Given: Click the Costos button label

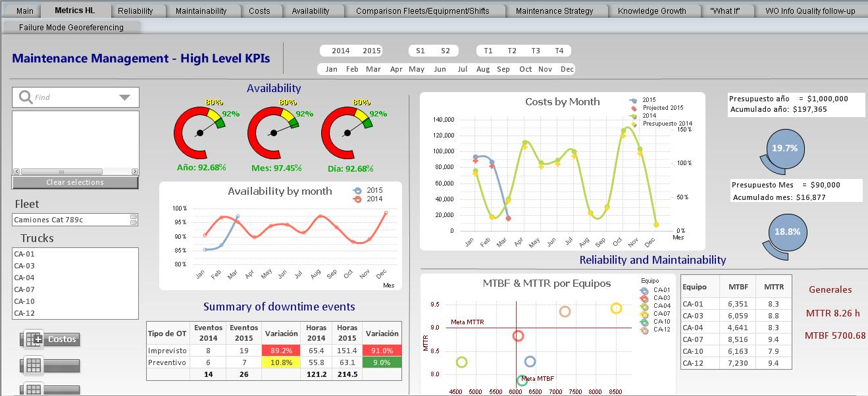Looking at the screenshot, I should click(x=63, y=339).
